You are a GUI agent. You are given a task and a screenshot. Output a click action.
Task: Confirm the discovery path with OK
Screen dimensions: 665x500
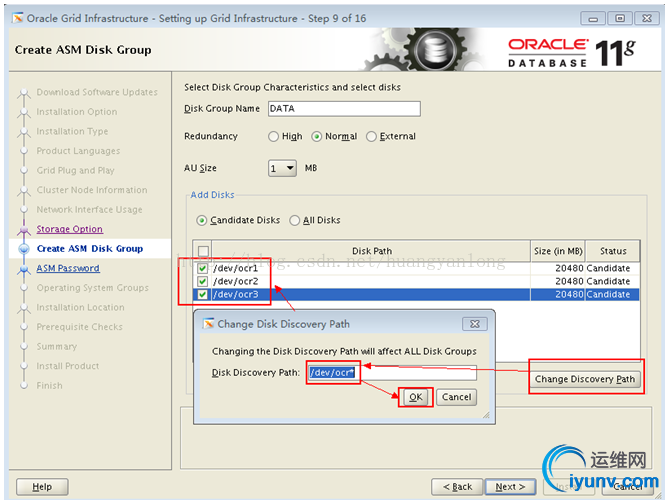416,397
